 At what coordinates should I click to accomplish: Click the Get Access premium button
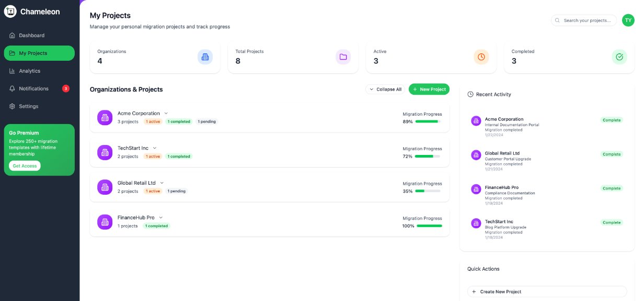pos(25,166)
